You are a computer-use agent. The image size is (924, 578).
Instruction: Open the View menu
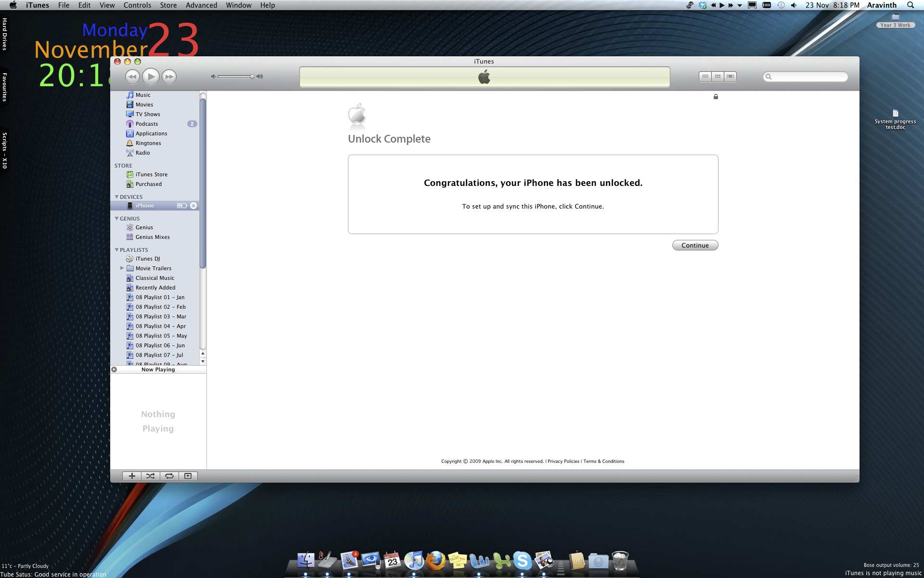[107, 5]
